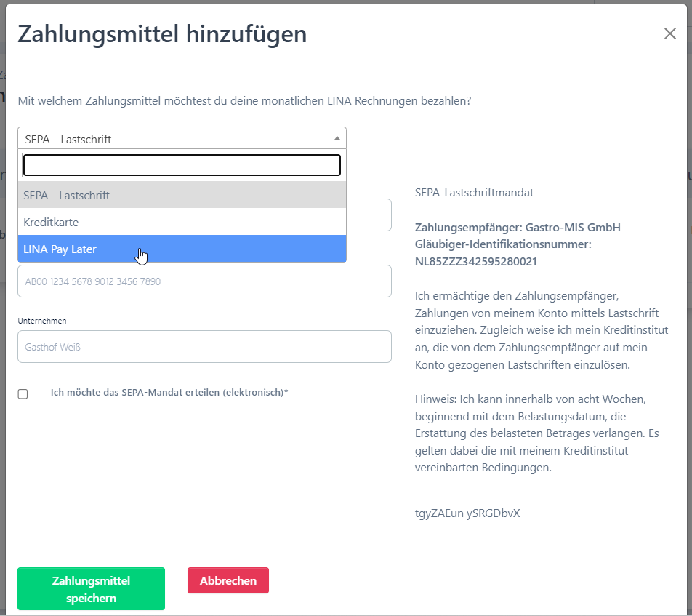Image resolution: width=692 pixels, height=616 pixels.
Task: Click the Ich möchte das SEPA-Mandat erteilen label
Action: point(169,392)
